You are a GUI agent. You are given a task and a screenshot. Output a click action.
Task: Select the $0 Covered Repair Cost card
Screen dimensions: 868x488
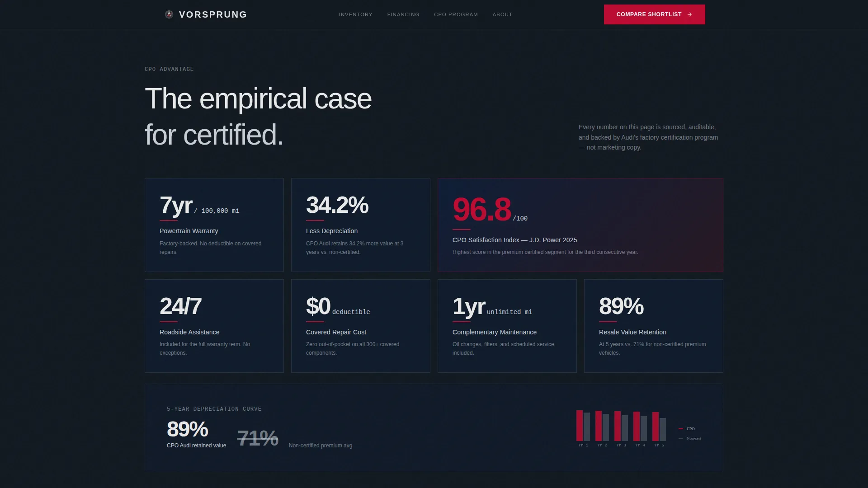coord(361,326)
